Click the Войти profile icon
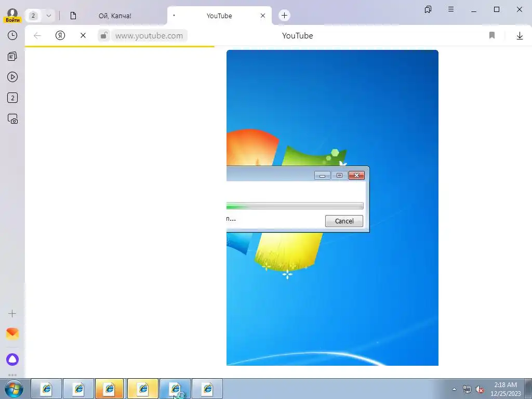 12,15
